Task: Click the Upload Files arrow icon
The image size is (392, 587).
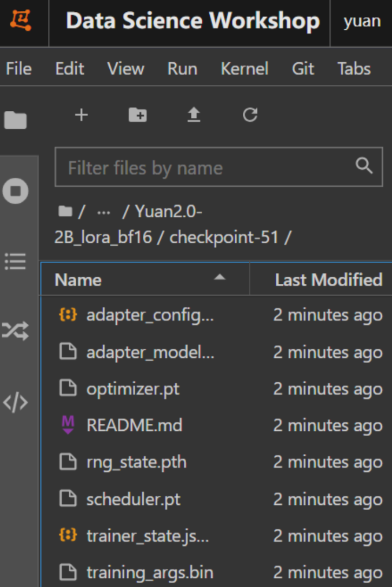Action: pyautogui.click(x=194, y=115)
